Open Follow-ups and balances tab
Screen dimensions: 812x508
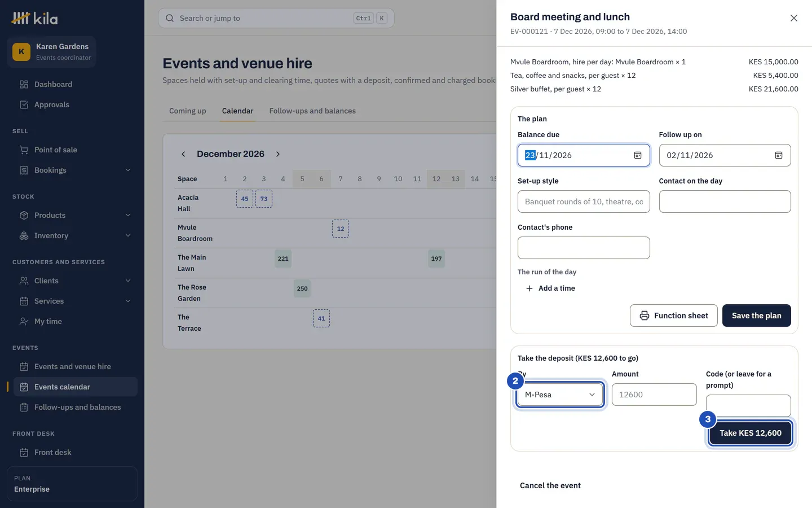(312, 111)
